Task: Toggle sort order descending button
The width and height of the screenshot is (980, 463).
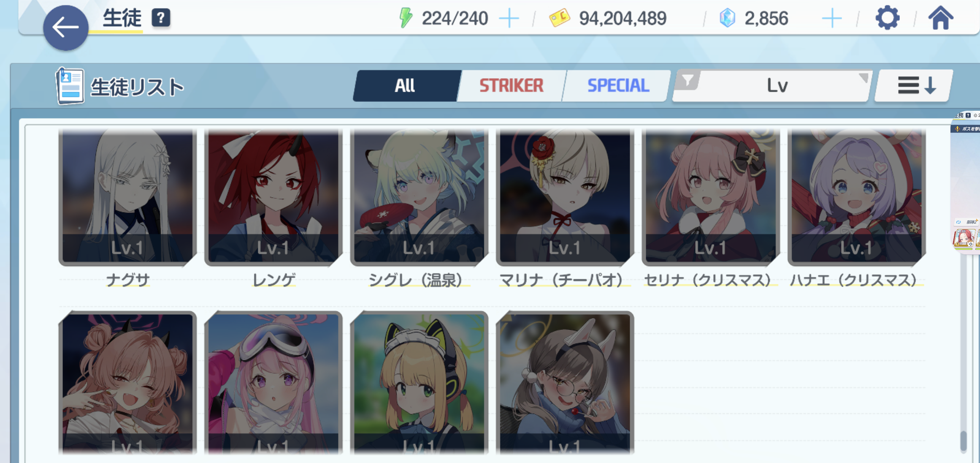Action: pos(914,86)
